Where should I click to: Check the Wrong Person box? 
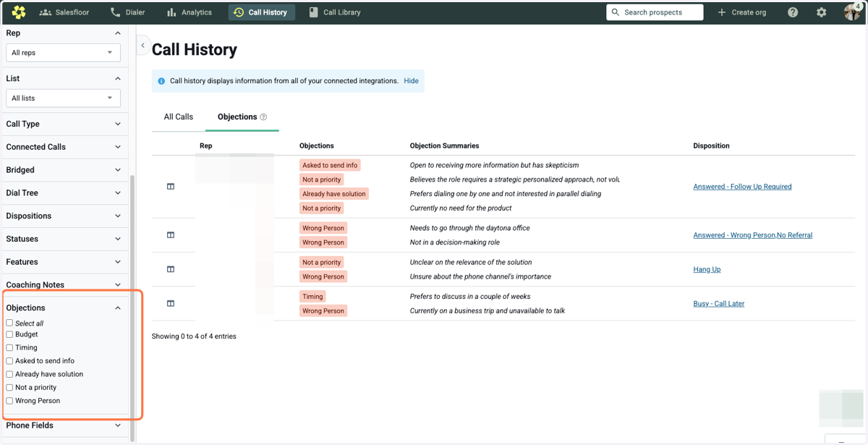pos(9,400)
